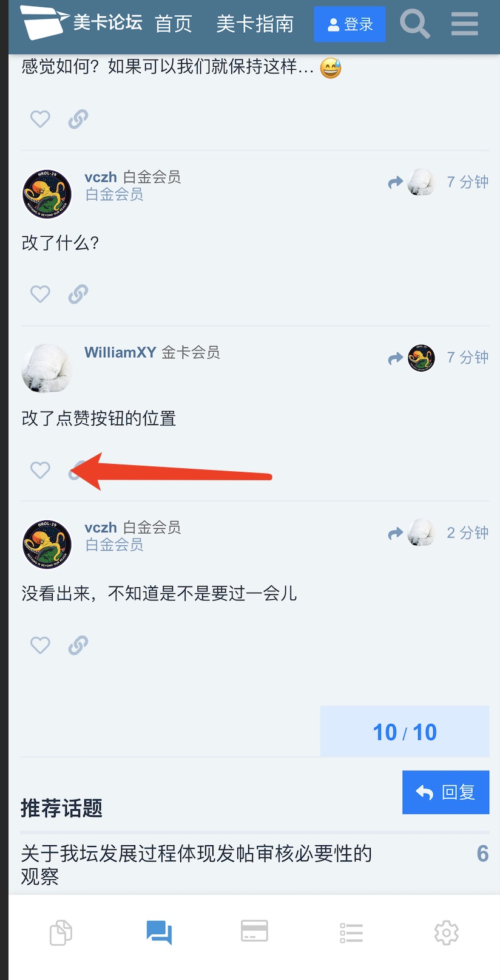Click the 登录 login button
The image size is (500, 980).
[x=350, y=24]
